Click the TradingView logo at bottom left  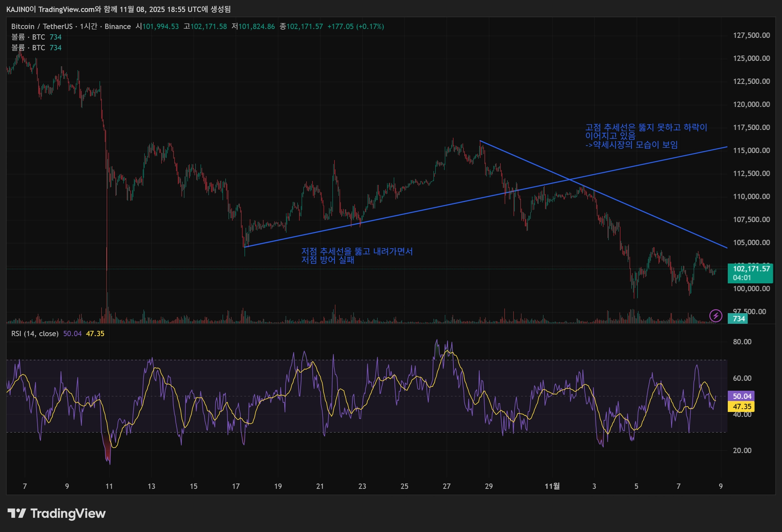(57, 513)
